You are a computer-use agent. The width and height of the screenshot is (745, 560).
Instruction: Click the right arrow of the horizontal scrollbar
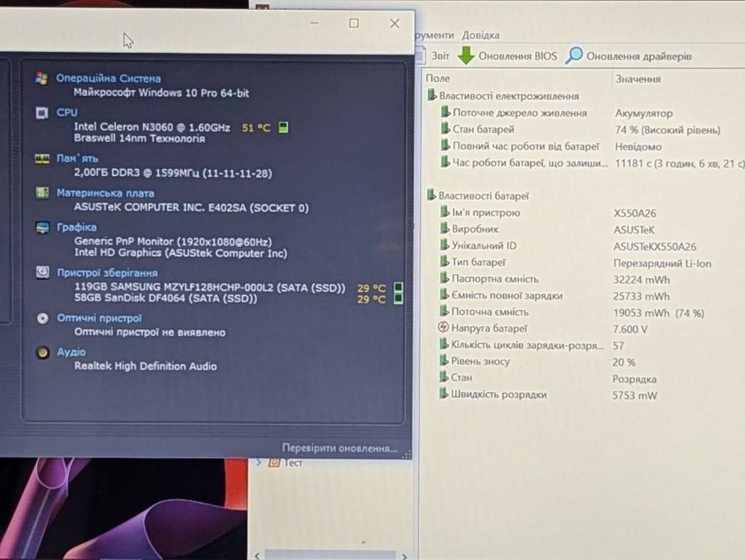pos(404,556)
